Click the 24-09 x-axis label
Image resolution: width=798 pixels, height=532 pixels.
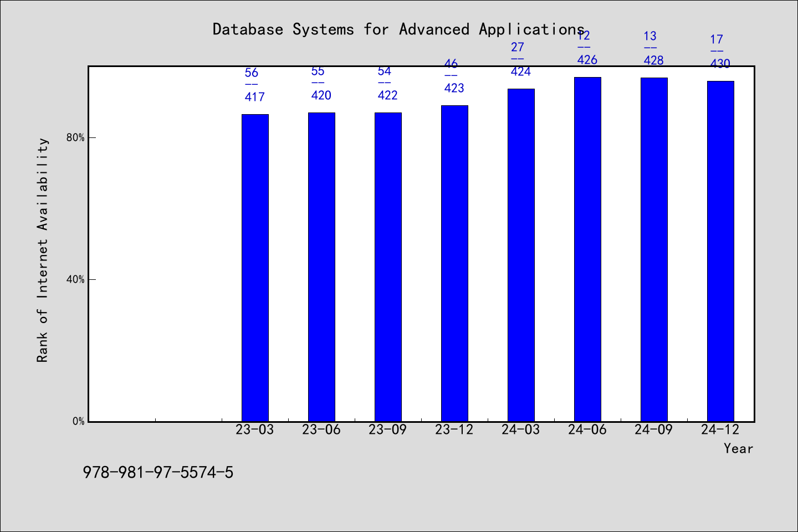click(654, 430)
